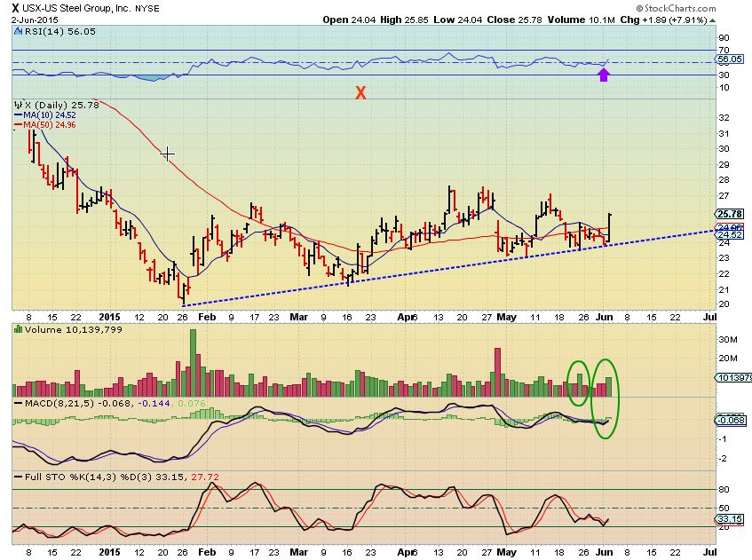The image size is (752, 560).
Task: Click the 56.05 RSI value tag on right axis
Action: tap(730, 59)
